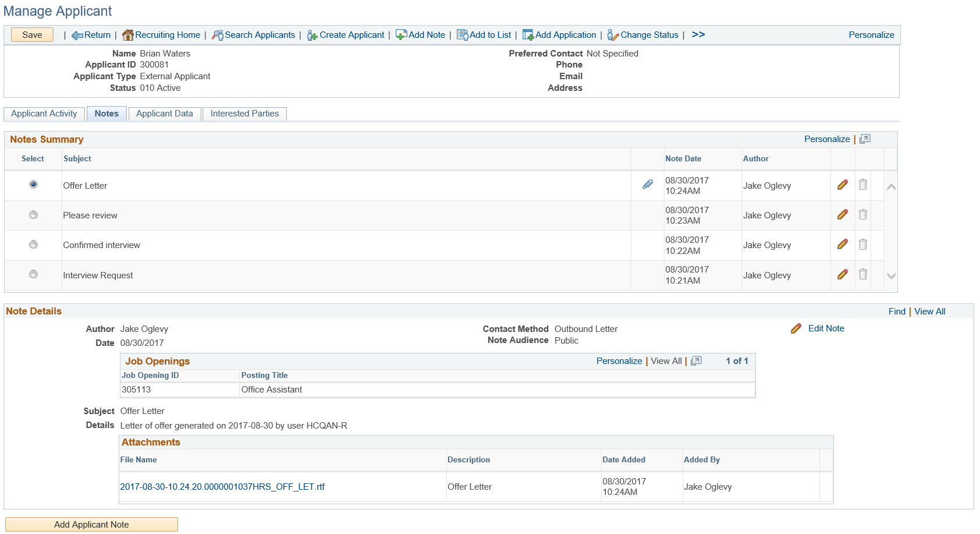Click the paperclip attachment on Offer Letter

[647, 185]
